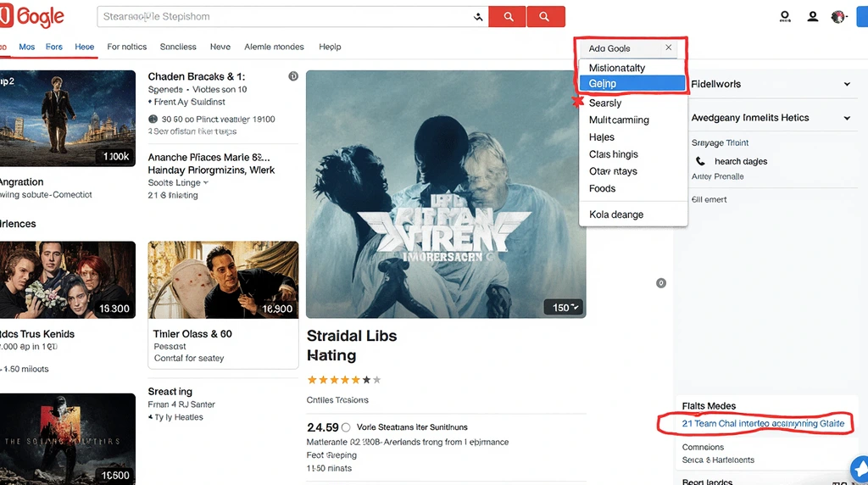Click the Flalts Medes heading

coord(709,406)
